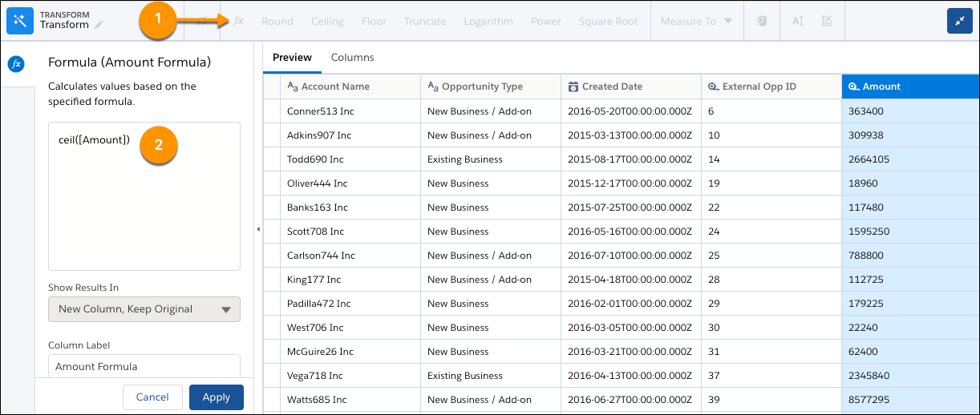Click the drop columns icon in toolbar
The image size is (980, 415).
tap(826, 21)
